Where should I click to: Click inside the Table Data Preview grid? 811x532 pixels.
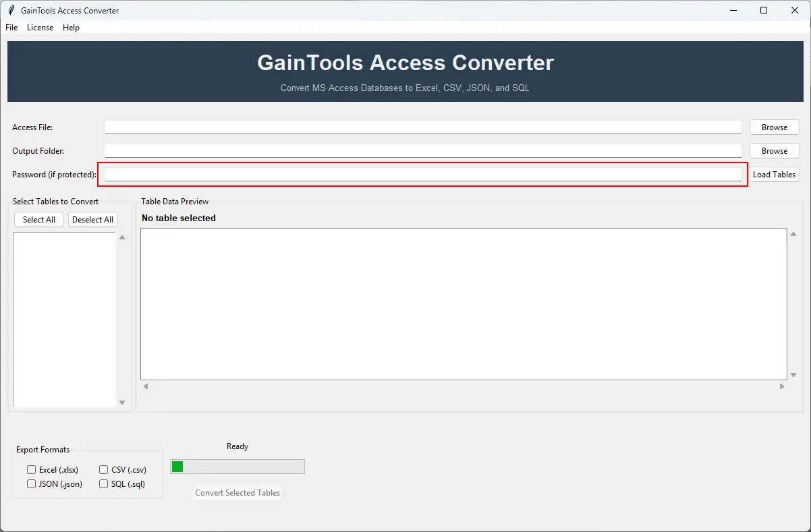click(464, 304)
